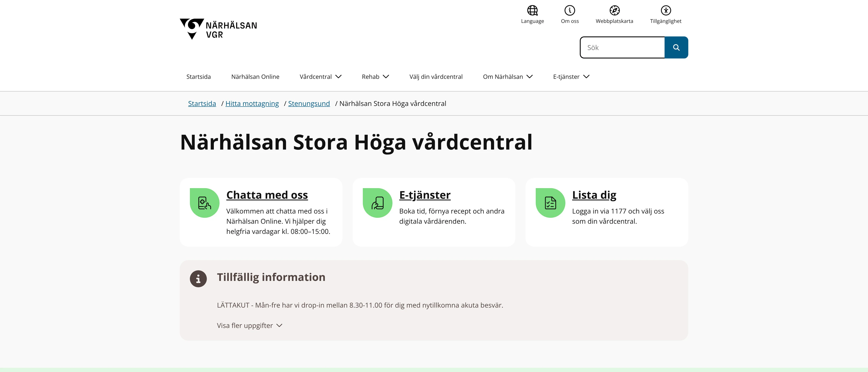Go to Startsida in main menu
Viewport: 868px width, 372px height.
[x=199, y=77]
